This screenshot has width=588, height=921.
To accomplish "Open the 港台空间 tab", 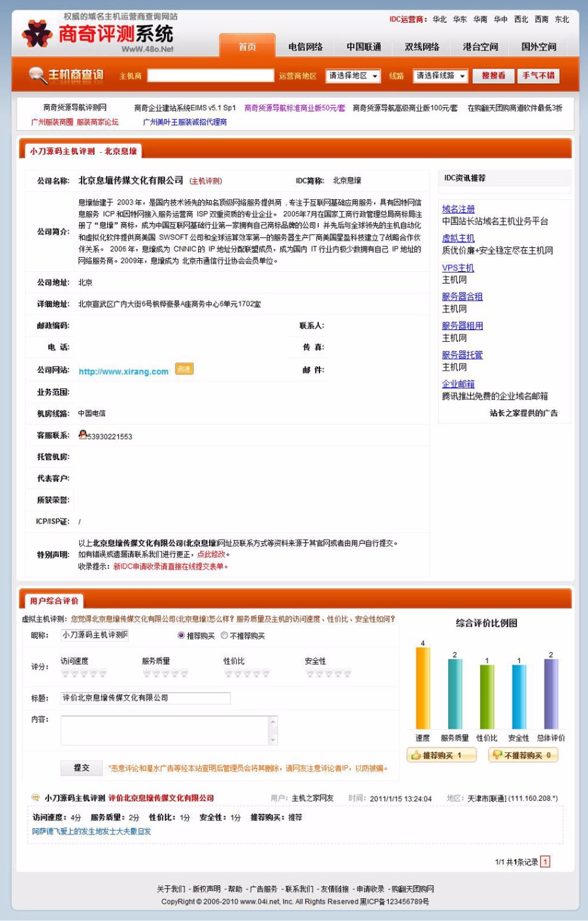I will [480, 46].
